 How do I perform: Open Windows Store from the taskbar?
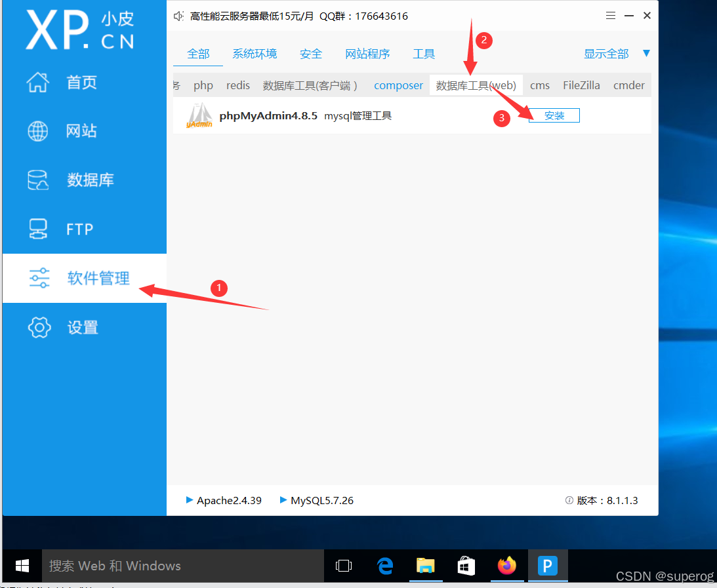(466, 566)
